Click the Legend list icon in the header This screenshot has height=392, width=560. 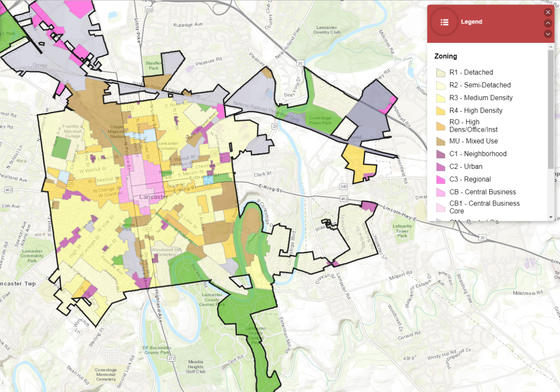(x=444, y=22)
